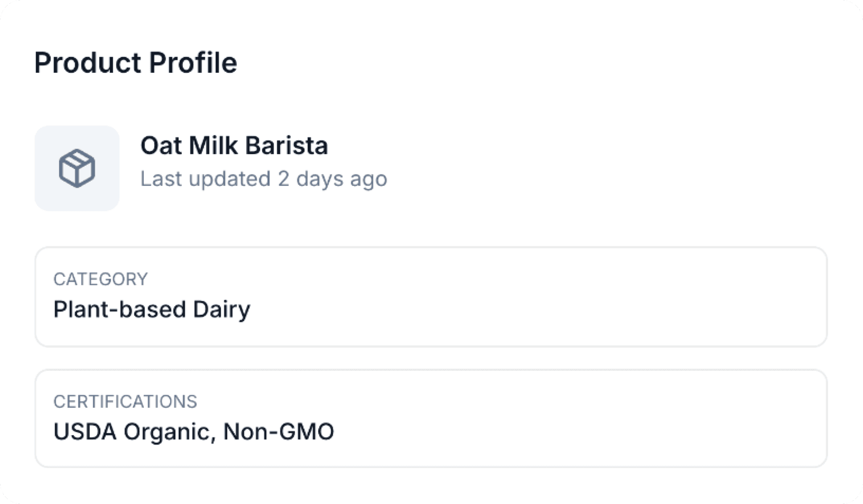Click the package box icon

click(77, 169)
